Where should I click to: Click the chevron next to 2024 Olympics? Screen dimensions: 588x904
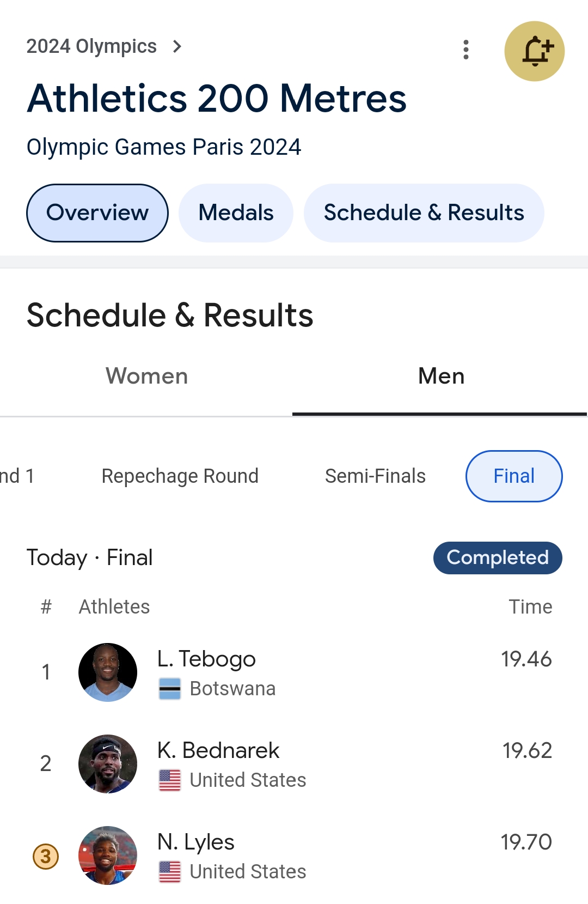click(177, 47)
